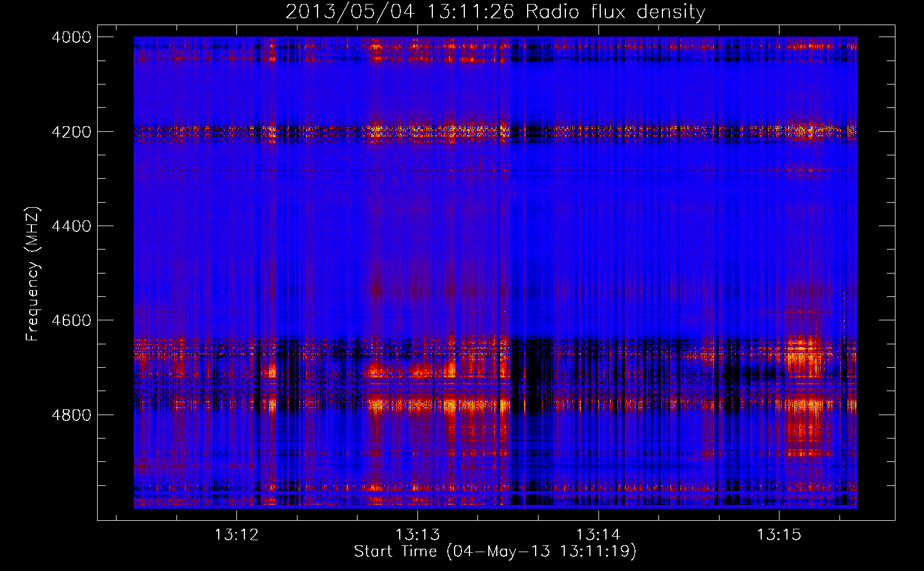Click the plot title "2013/05/04 13:11:26 Radio flux density"

tap(495, 11)
